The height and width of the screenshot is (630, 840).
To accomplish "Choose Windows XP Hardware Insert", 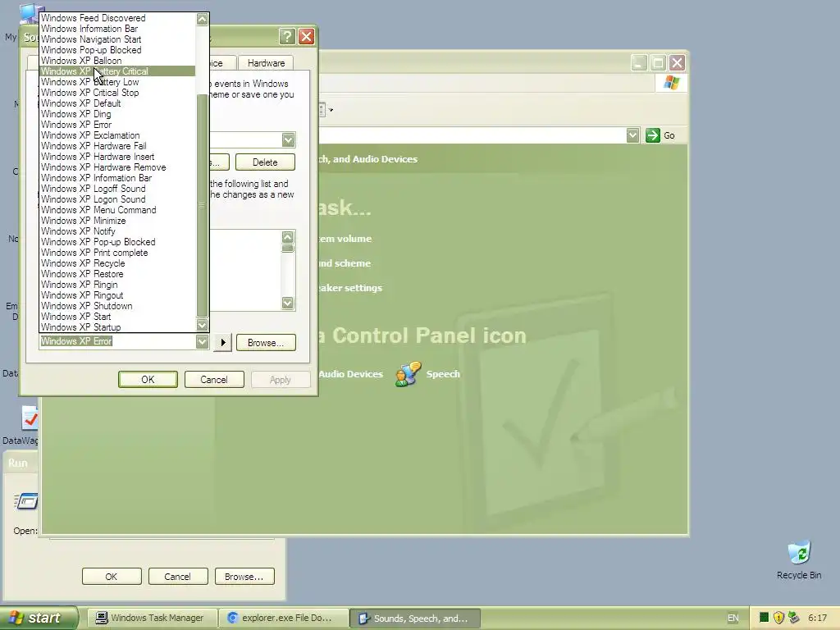I will 117,157.
